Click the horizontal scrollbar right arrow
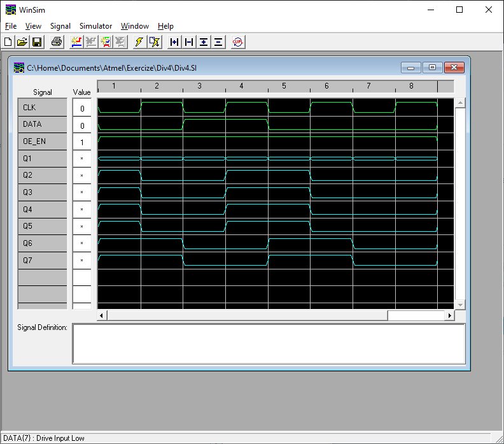504x444 pixels. click(x=450, y=315)
